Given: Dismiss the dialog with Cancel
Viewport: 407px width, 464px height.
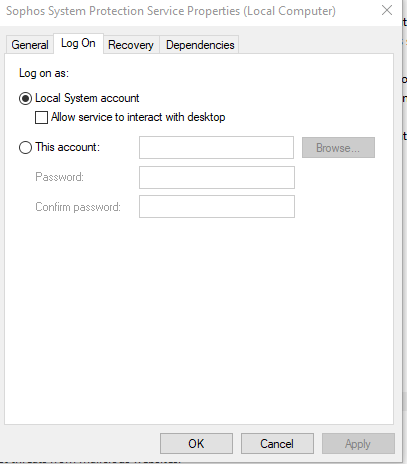Looking at the screenshot, I should click(277, 444).
